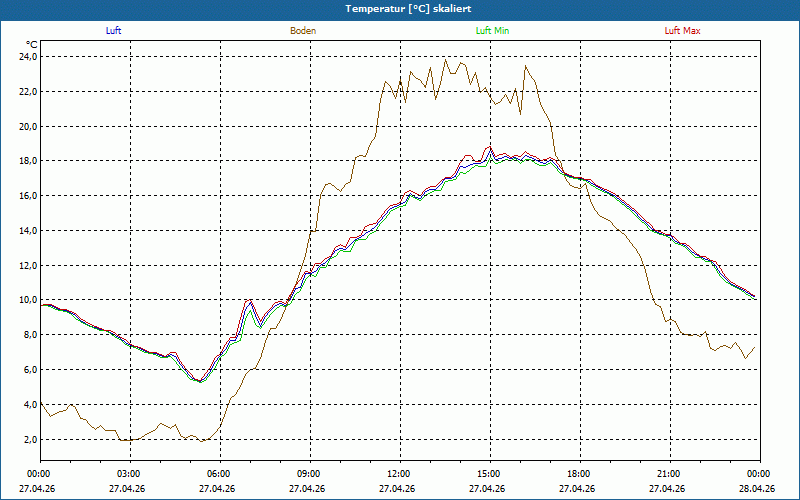Click the "21:00" time axis label
800x500 pixels.
pyautogui.click(x=670, y=474)
